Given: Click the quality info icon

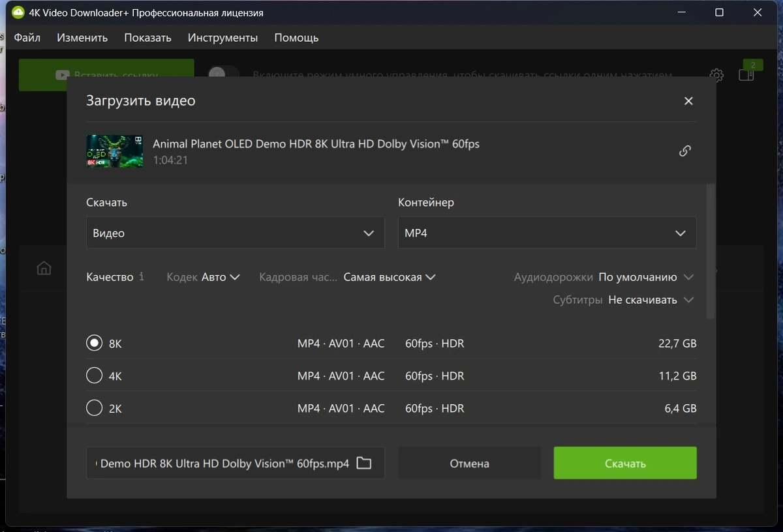Looking at the screenshot, I should pyautogui.click(x=142, y=277).
